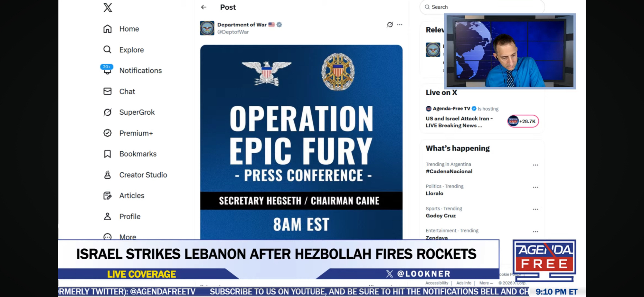Open the Operation Epic Fury image
Viewport: 644px width, 297px height.
point(301,142)
